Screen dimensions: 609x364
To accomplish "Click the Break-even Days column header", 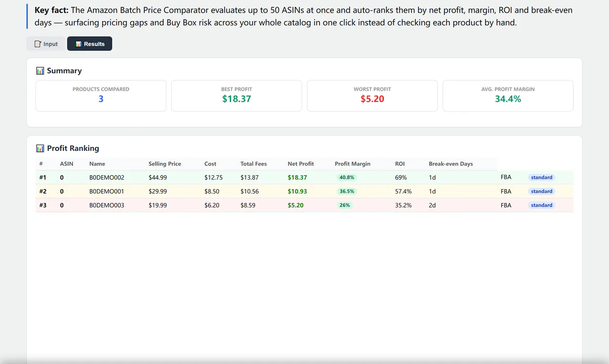I will [x=451, y=164].
